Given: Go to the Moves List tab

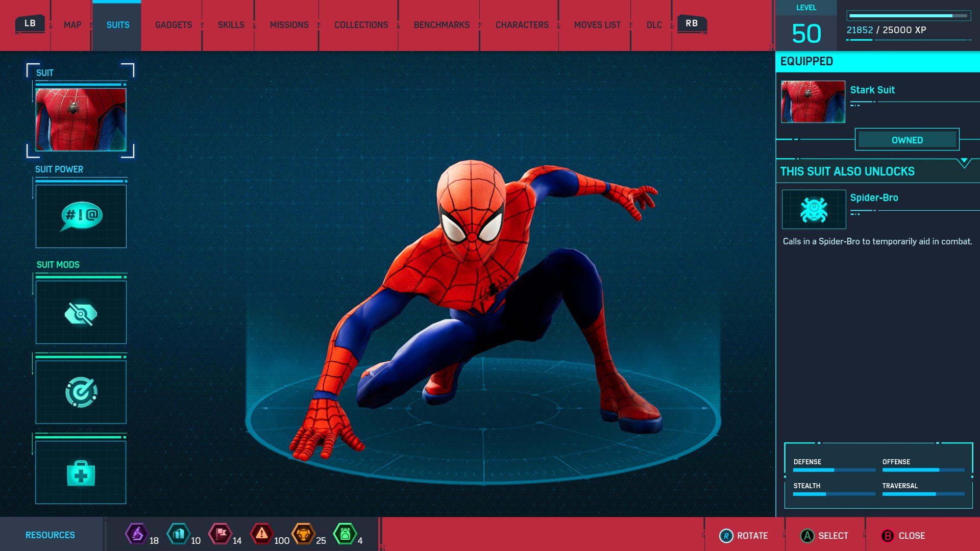Looking at the screenshot, I should point(597,25).
